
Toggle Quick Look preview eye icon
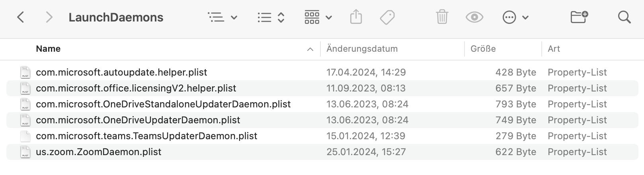[474, 17]
